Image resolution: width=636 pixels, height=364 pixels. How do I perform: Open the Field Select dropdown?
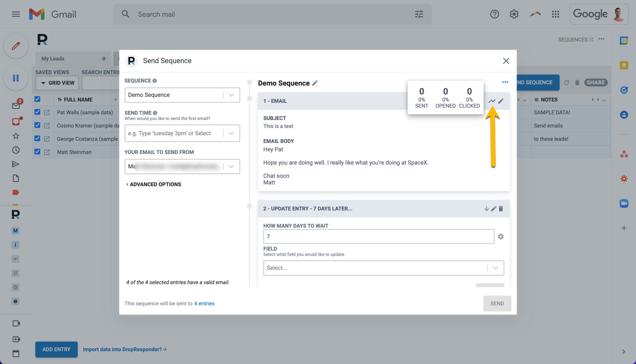(x=383, y=268)
